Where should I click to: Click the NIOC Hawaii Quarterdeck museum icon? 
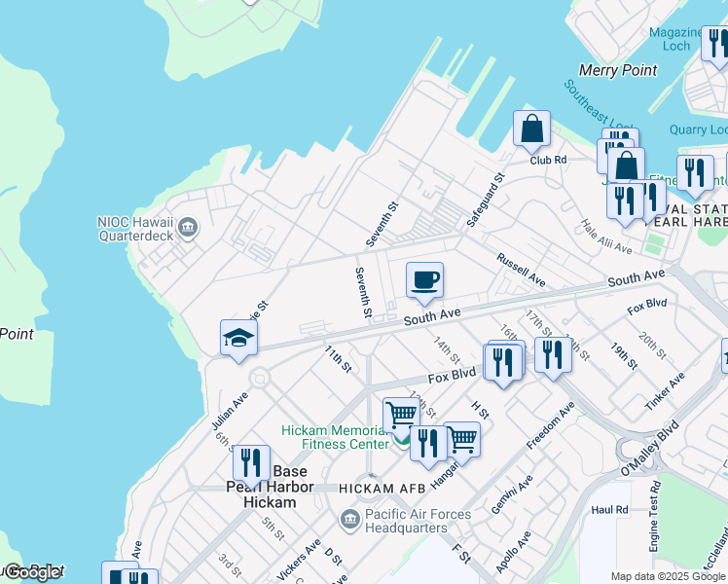click(189, 228)
